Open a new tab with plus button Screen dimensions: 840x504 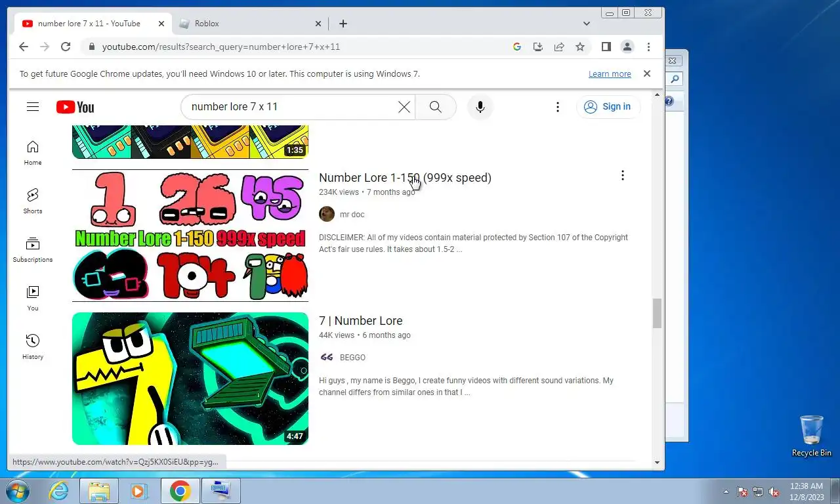(x=343, y=24)
